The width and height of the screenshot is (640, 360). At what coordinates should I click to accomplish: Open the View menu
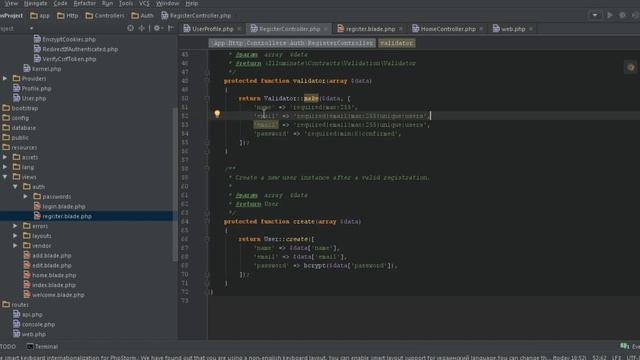(11, 3)
